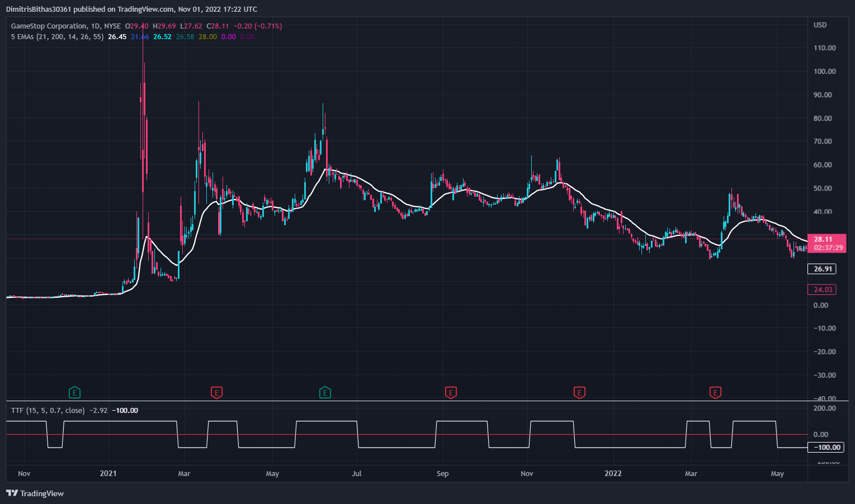Select the TTF (15, 5, 0.7, close) indicator legend
Viewport: 855px width, 504px height.
(x=48, y=410)
